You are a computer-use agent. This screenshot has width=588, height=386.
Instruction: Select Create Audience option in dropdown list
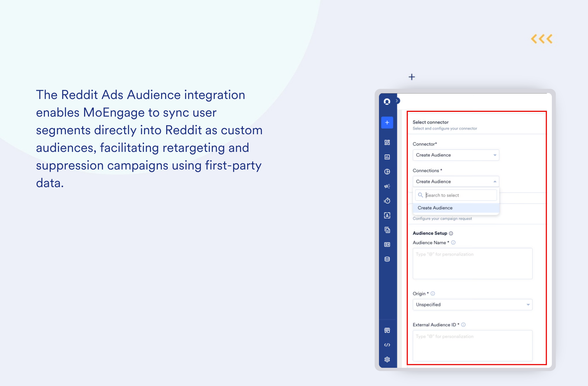click(456, 208)
